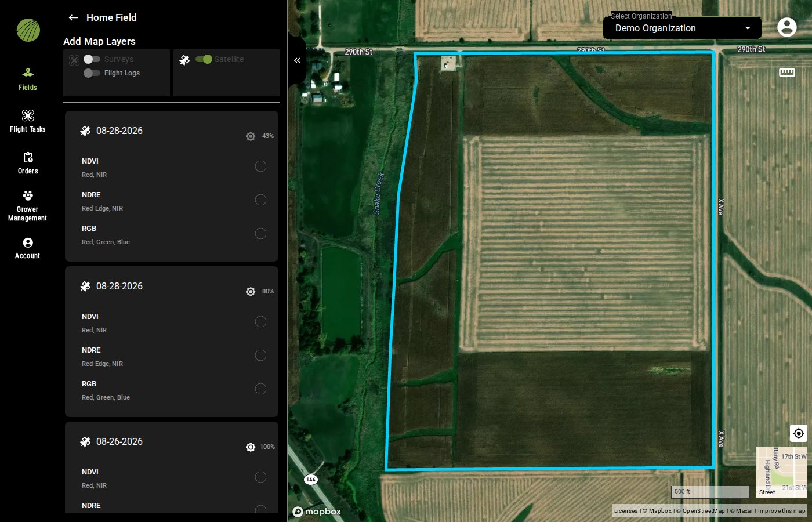The width and height of the screenshot is (812, 522).
Task: Toggle the Surveys layer switch
Action: 92,59
